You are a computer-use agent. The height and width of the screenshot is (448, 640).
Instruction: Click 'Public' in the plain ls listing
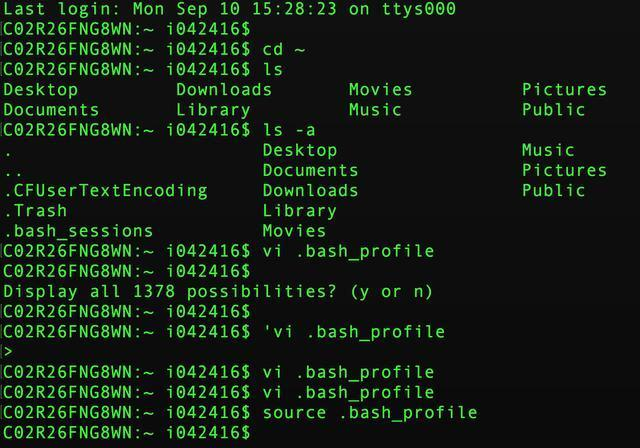pos(553,110)
